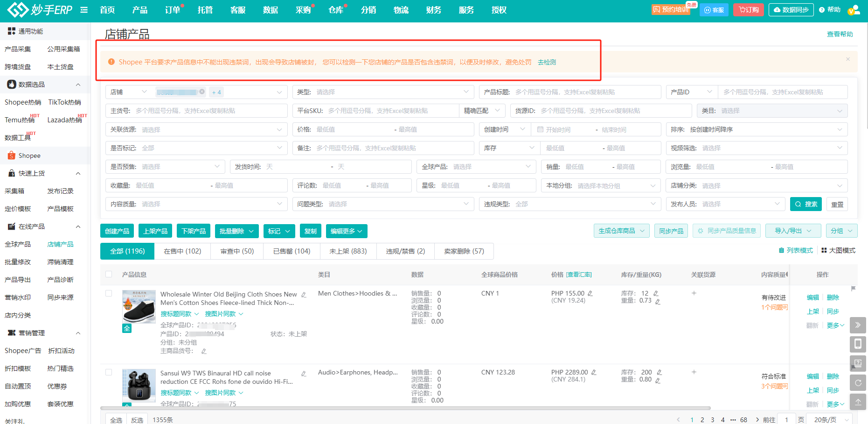Viewport: 868px width, 424px height.
Task: Open the 排序 sort dropdown
Action: point(757,129)
